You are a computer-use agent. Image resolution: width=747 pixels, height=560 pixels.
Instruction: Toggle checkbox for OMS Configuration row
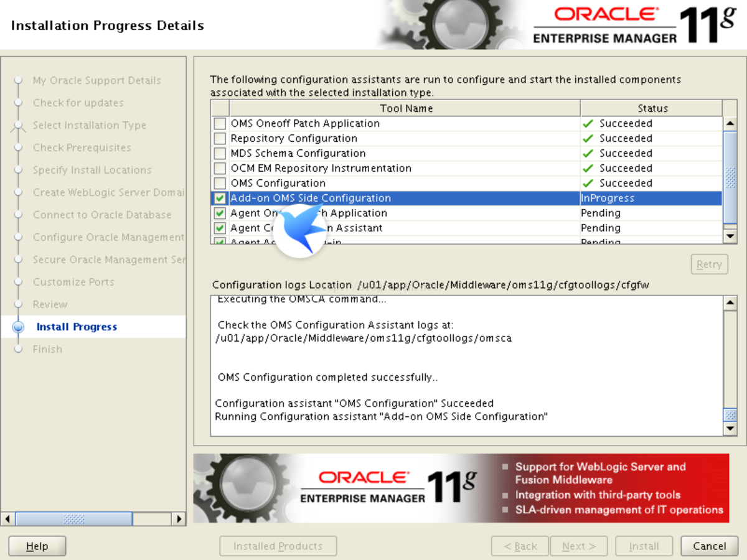(220, 183)
